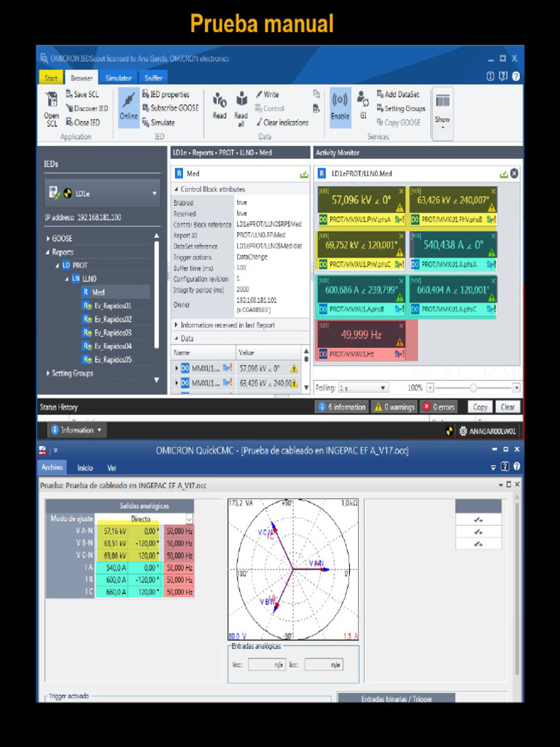Click the Copy button in Status History
This screenshot has height=747, width=560.
point(480,407)
